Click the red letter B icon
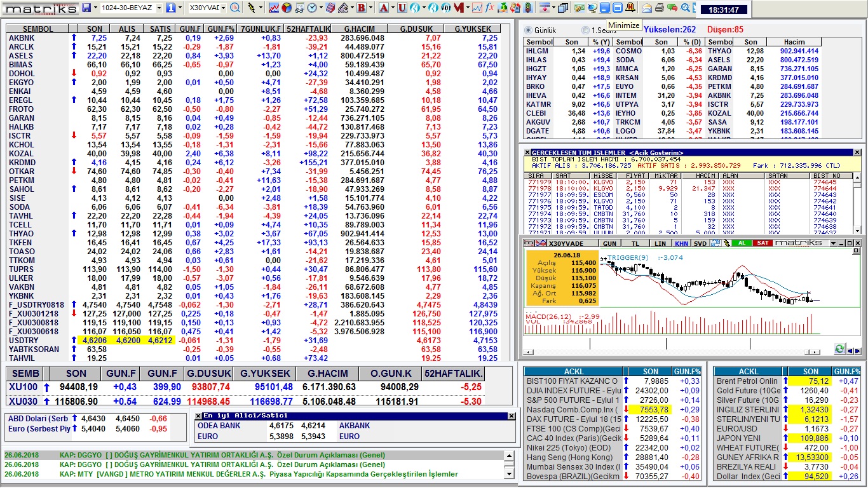The width and height of the screenshot is (868, 488). point(361,8)
